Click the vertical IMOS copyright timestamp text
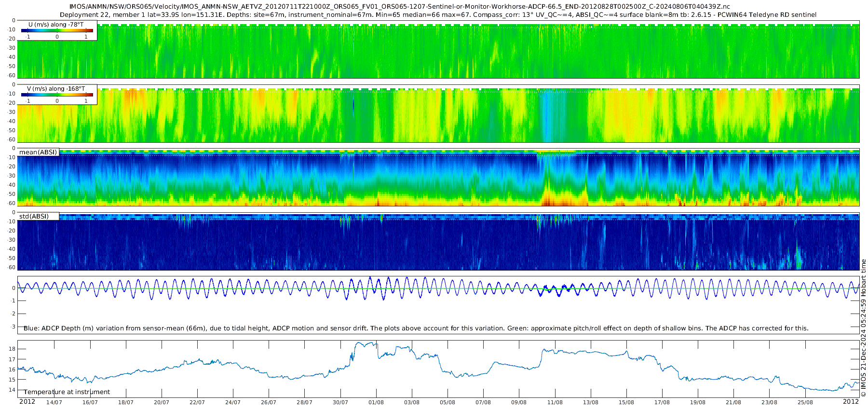Screen dimensions: 868x410 click(863, 328)
